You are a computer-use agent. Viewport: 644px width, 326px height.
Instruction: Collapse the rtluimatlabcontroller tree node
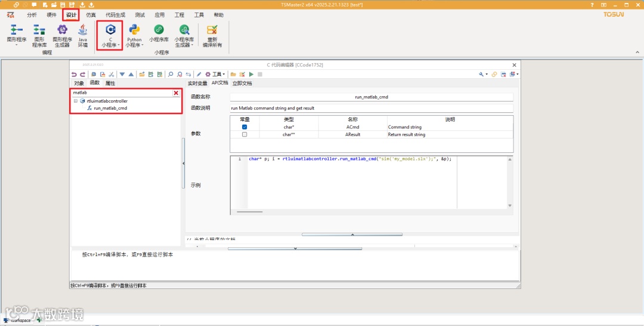point(76,101)
